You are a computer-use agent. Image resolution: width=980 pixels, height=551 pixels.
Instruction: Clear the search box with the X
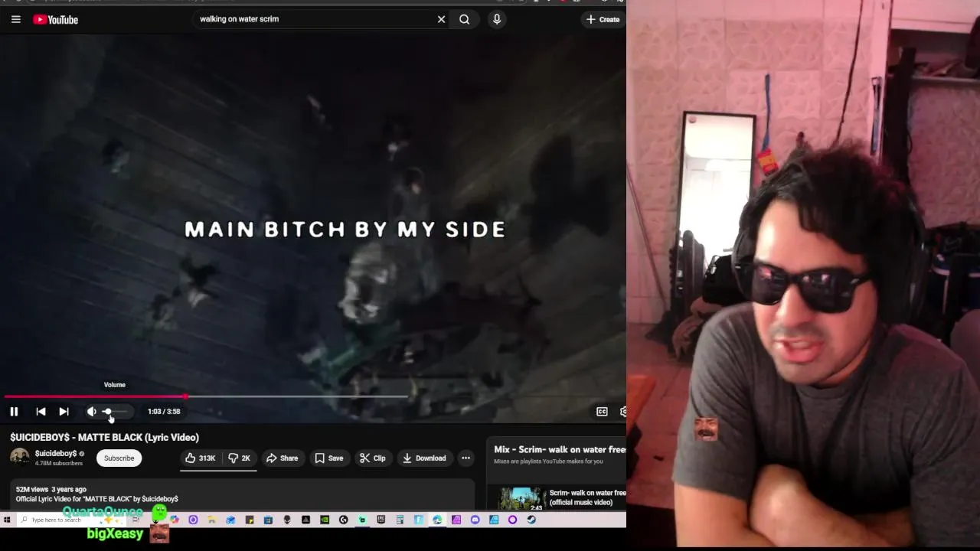441,19
